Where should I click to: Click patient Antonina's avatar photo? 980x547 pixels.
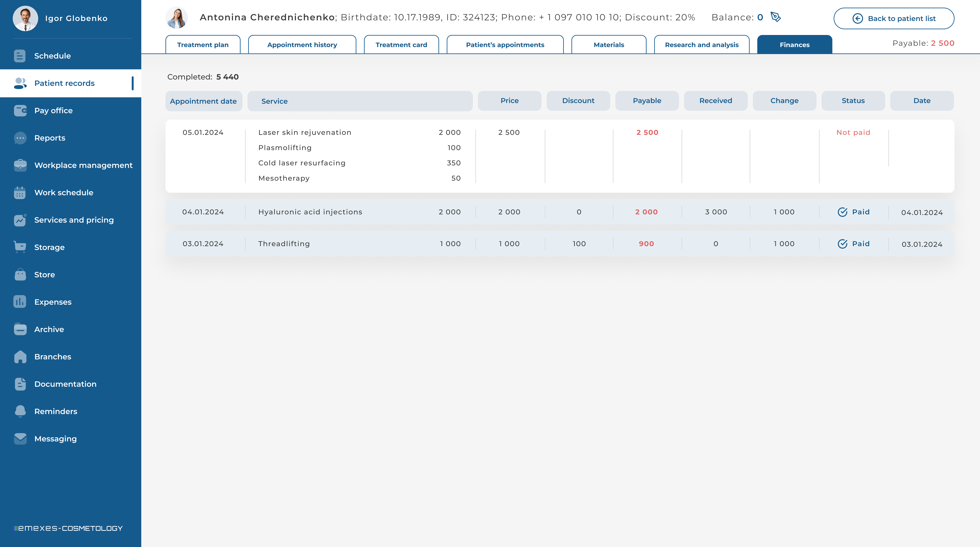click(x=177, y=17)
